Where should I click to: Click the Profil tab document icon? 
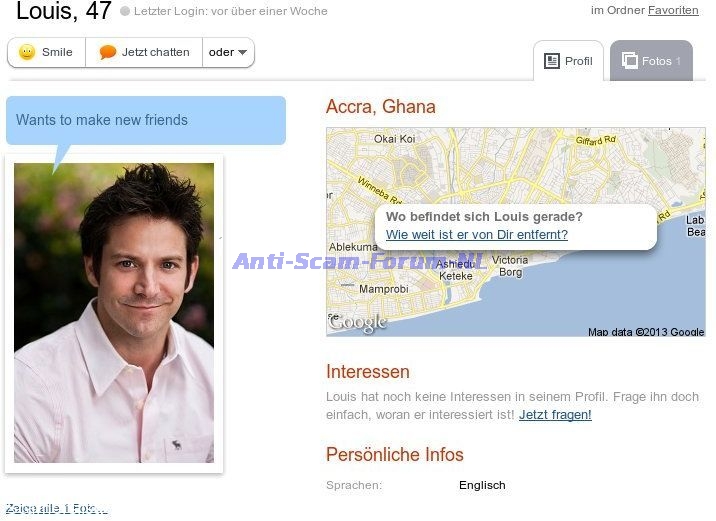552,61
